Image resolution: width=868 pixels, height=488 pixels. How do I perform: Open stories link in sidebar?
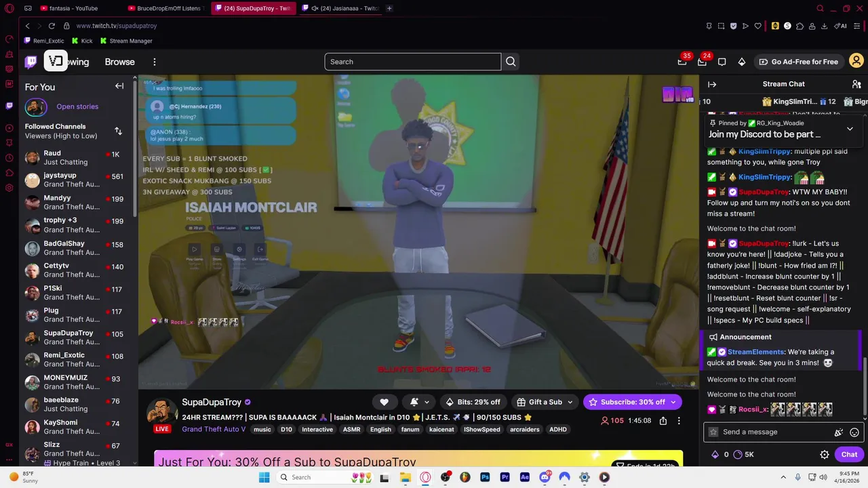[77, 106]
